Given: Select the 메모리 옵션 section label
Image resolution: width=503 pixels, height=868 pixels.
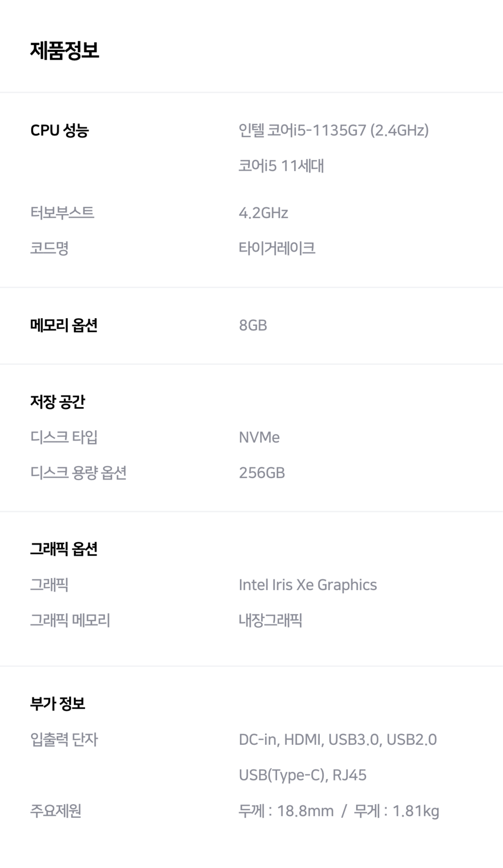Looking at the screenshot, I should [63, 325].
